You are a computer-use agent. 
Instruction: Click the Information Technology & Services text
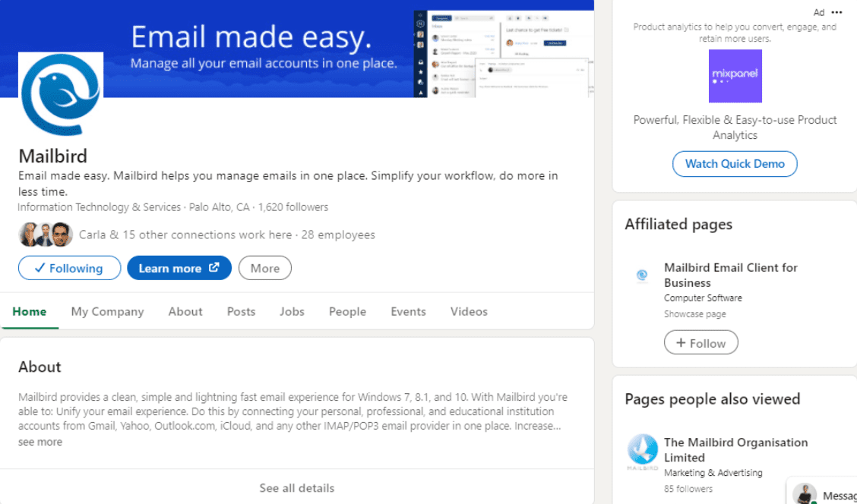click(99, 207)
